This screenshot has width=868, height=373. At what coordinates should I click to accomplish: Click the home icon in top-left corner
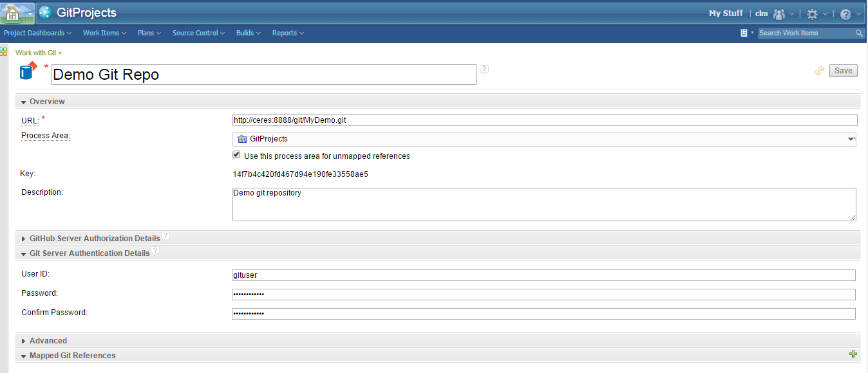coord(12,13)
